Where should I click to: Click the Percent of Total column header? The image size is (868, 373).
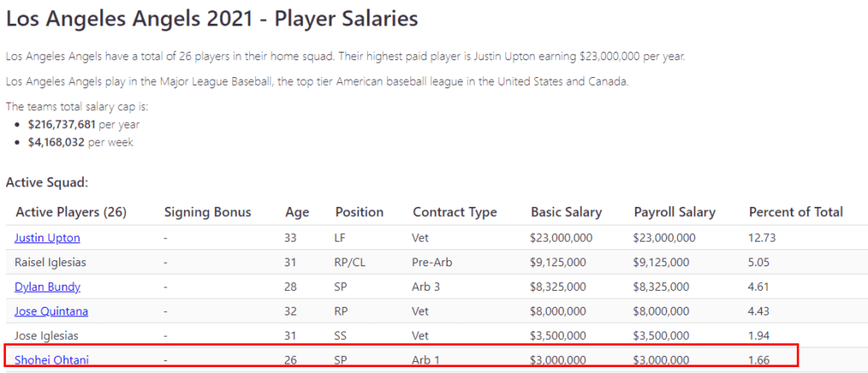795,212
